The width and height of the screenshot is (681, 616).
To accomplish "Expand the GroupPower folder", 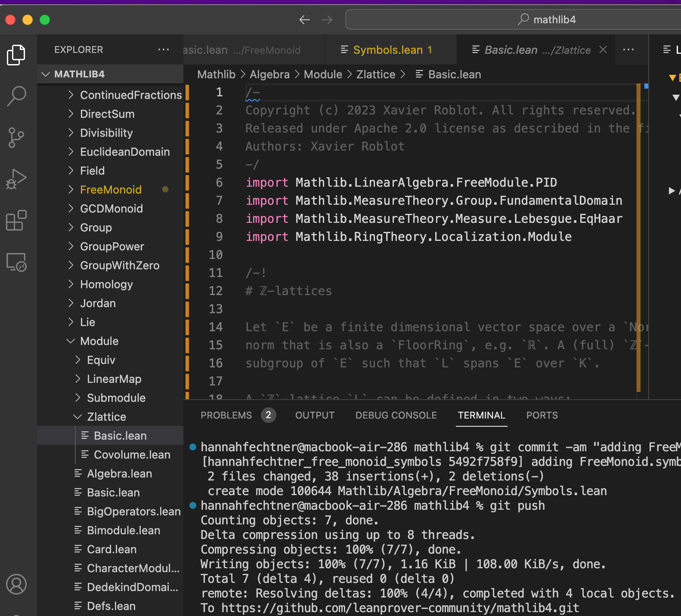I will 110,246.
